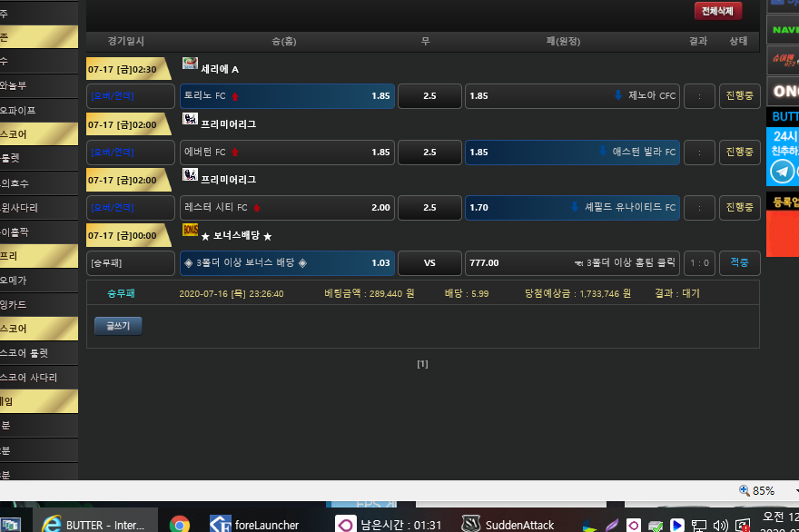Open Google Chrome from the taskbar

tap(180, 524)
